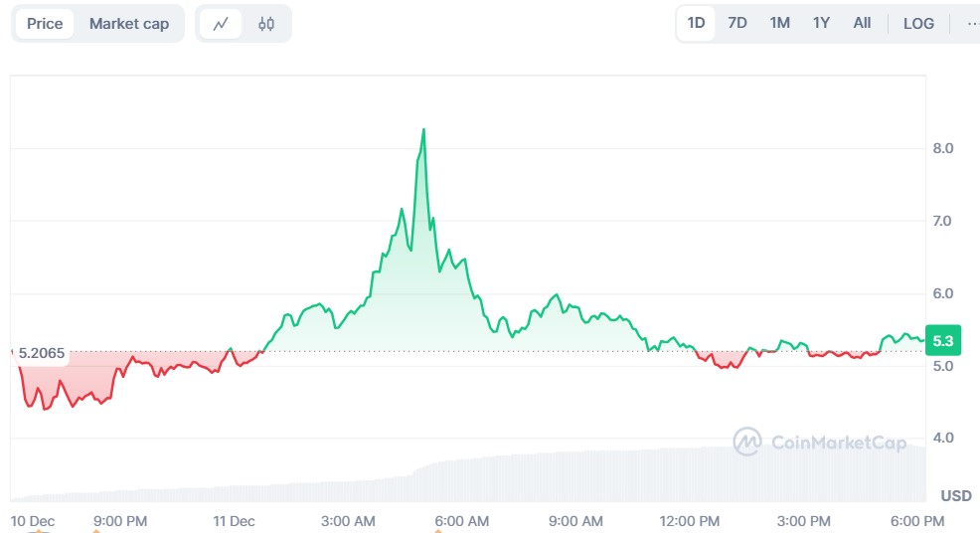The height and width of the screenshot is (533, 980).
Task: Switch to candlestick chart view
Action: [266, 24]
